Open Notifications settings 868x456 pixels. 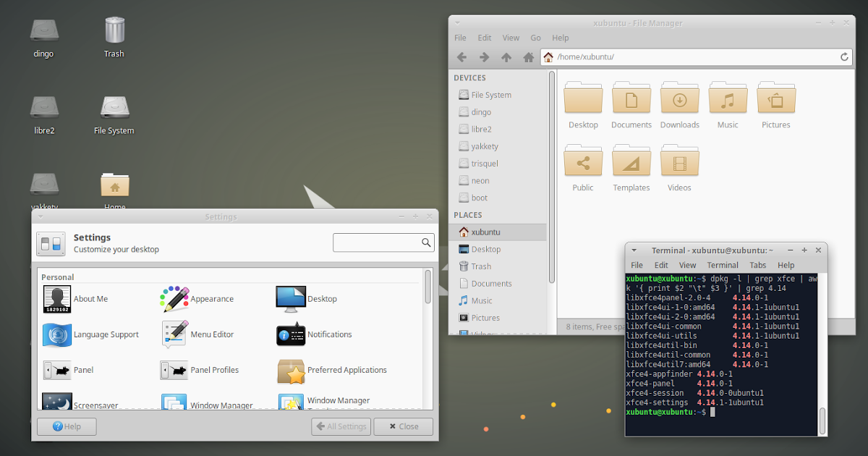291,334
